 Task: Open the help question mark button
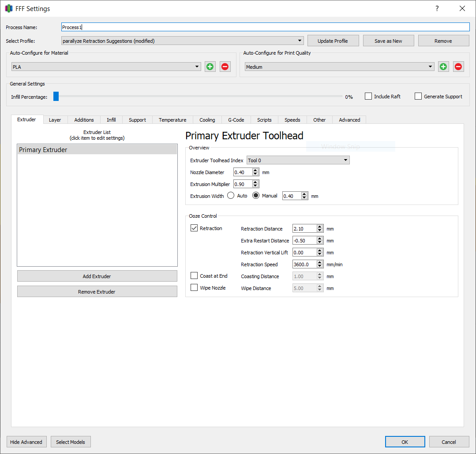point(437,8)
